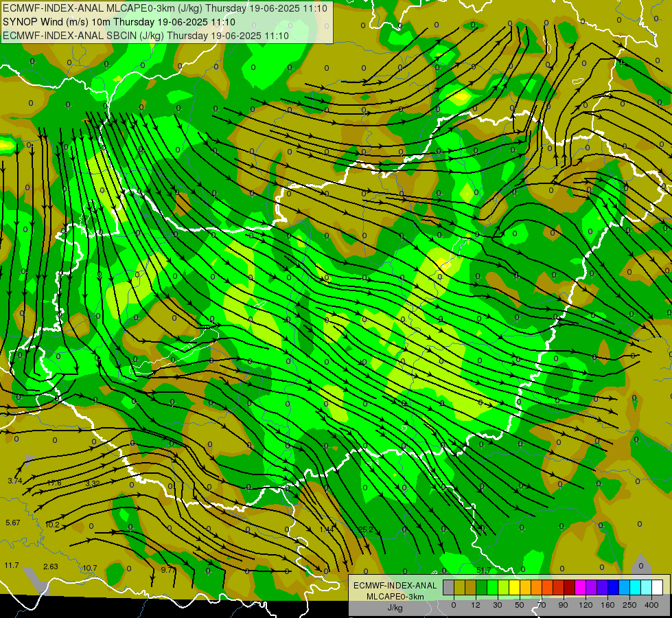Click the legend scale label '120'
This screenshot has height=618, width=672.
click(586, 605)
